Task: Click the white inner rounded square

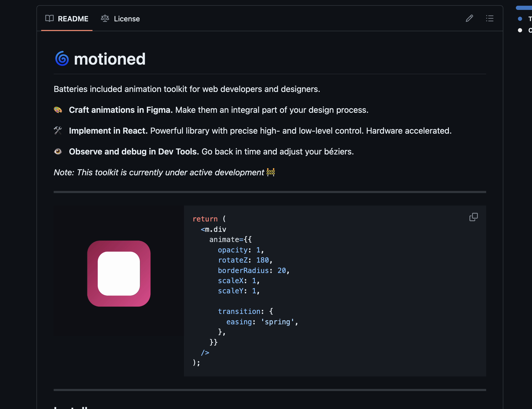Action: (119, 274)
